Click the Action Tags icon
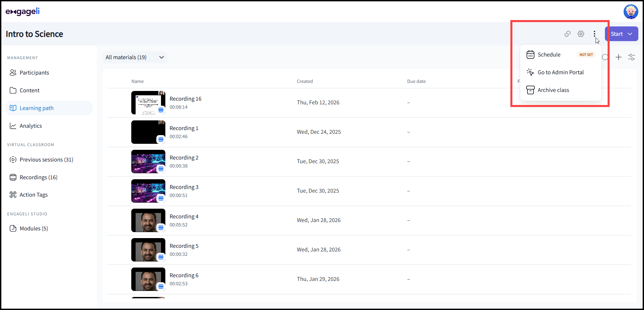Screen dimensions: 644x310 pos(13,194)
